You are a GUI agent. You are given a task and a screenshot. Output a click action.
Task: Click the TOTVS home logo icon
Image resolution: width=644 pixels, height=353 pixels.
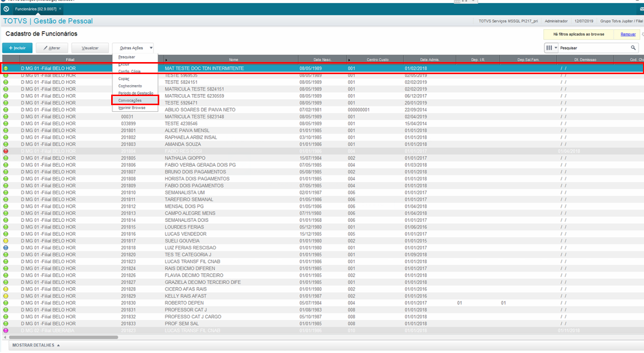click(x=6, y=9)
